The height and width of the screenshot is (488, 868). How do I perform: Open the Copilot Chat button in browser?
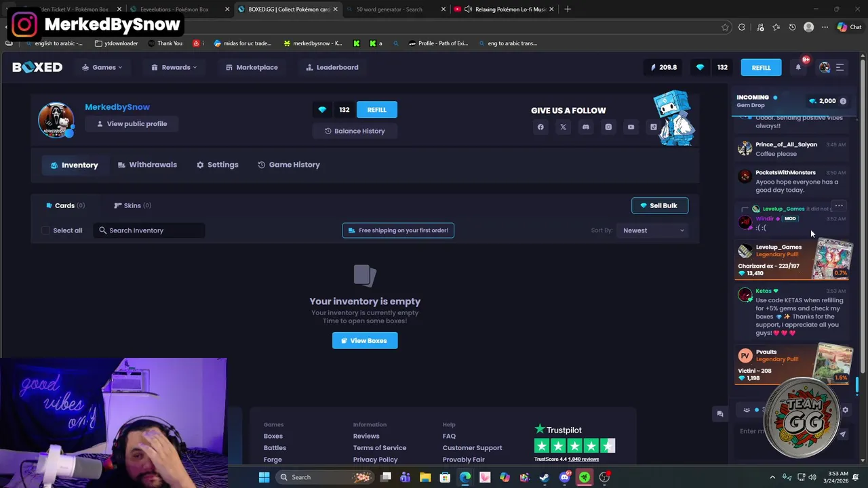849,27
